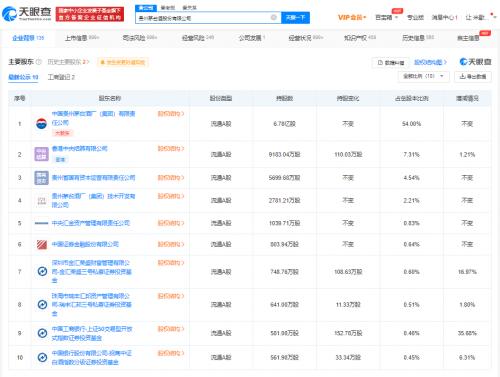
Task: Open the equity penetration link in row 10
Action: (171, 353)
